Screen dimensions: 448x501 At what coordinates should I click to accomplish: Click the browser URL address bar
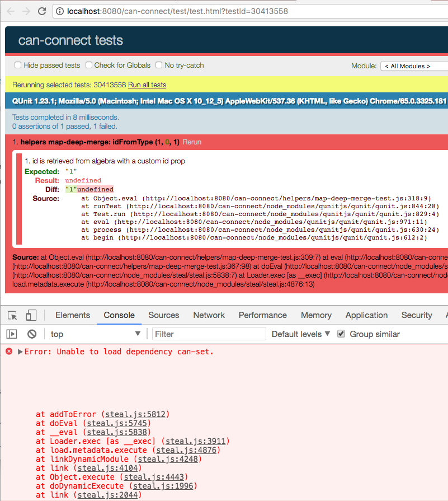point(250,12)
